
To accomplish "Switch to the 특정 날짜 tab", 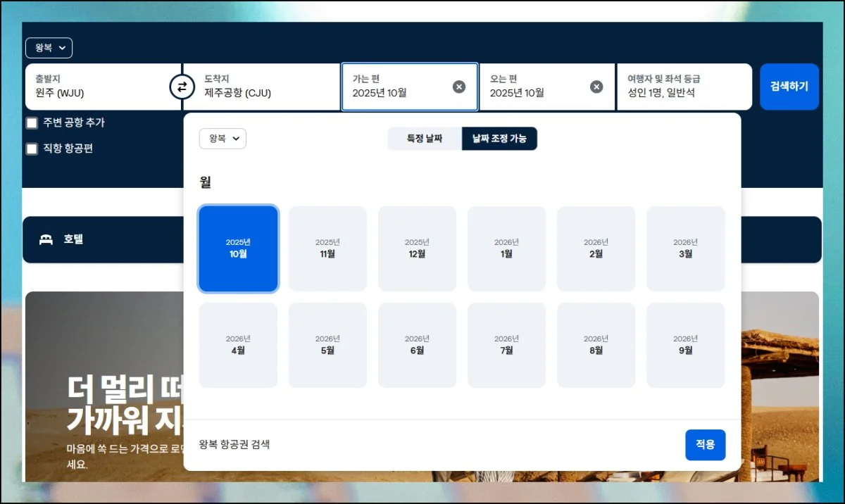I will tap(425, 139).
